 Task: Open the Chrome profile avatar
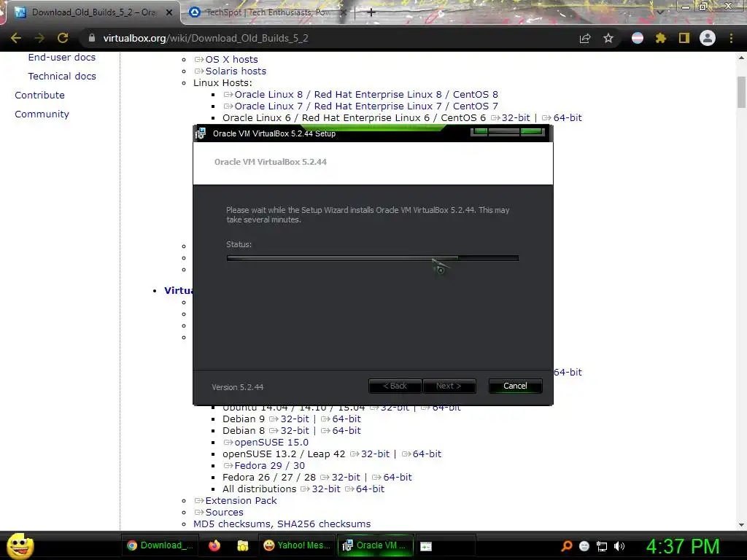pyautogui.click(x=708, y=38)
